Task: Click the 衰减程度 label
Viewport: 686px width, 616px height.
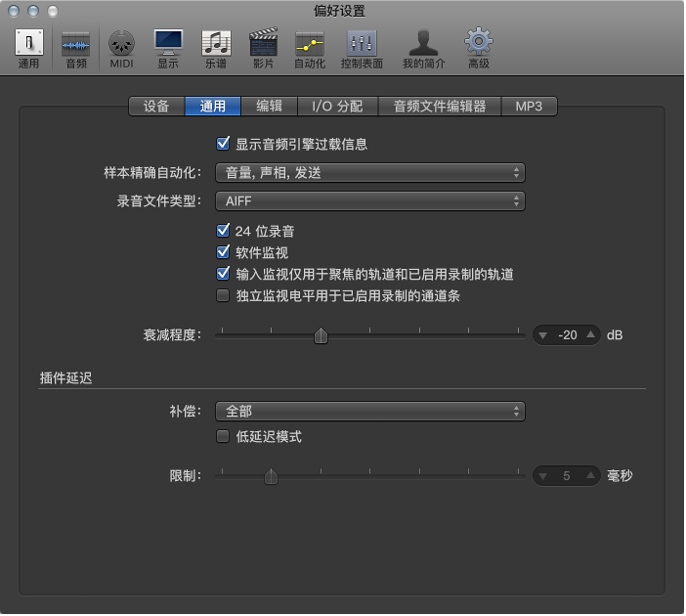Action: [x=172, y=335]
